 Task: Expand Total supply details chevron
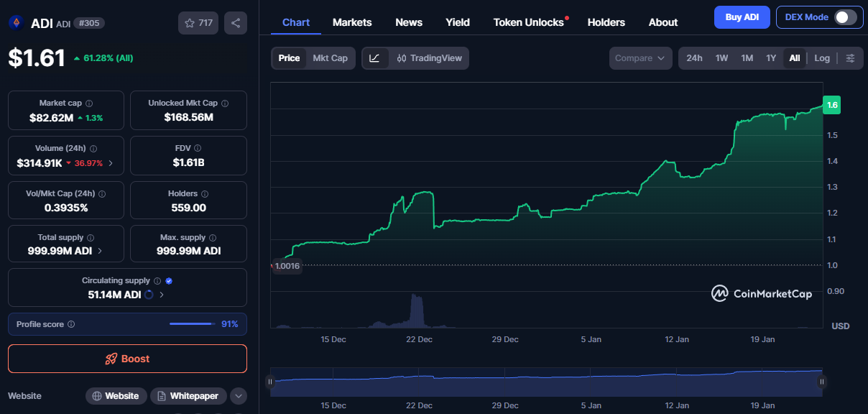[99, 251]
